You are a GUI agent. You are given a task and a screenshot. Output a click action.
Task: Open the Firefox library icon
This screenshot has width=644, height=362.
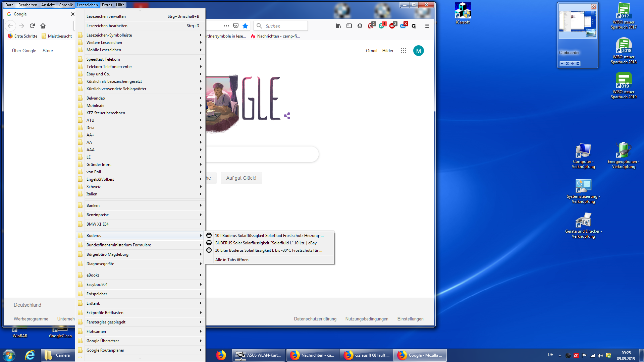click(338, 26)
